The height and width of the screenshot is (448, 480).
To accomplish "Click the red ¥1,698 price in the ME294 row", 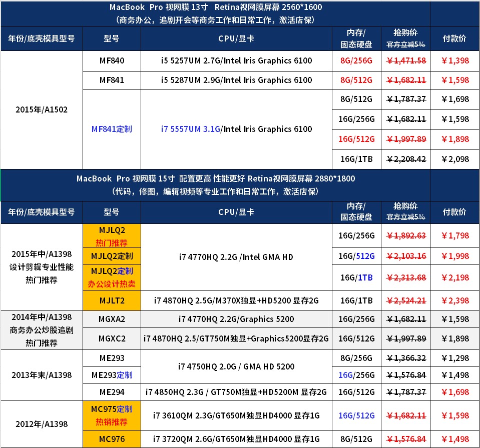I will click(455, 392).
